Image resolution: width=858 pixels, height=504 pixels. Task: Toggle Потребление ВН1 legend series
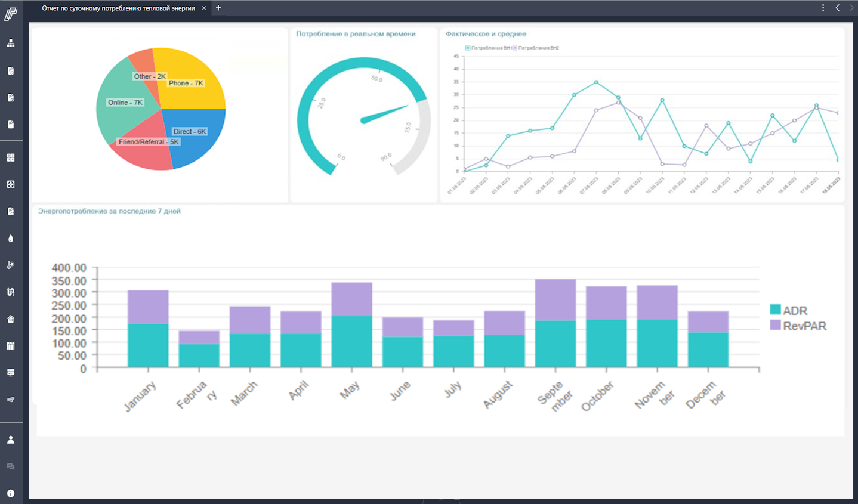point(488,48)
